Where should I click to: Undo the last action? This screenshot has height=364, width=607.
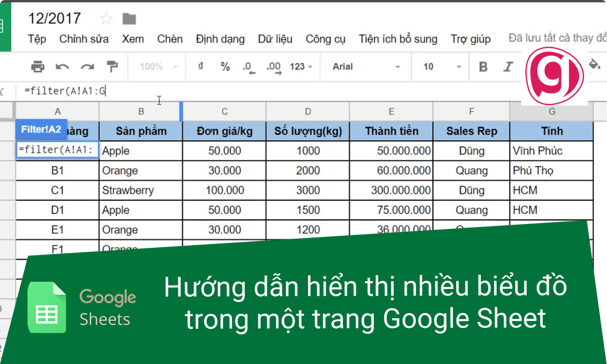coord(62,67)
